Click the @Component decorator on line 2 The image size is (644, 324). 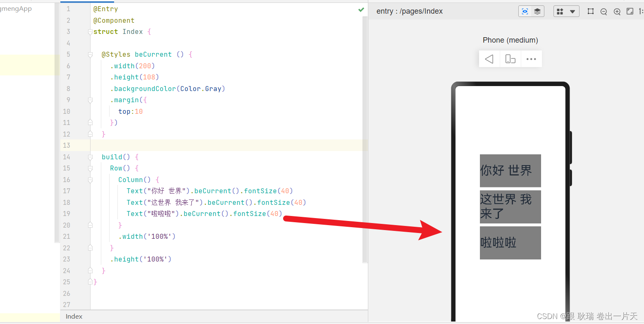click(x=114, y=21)
